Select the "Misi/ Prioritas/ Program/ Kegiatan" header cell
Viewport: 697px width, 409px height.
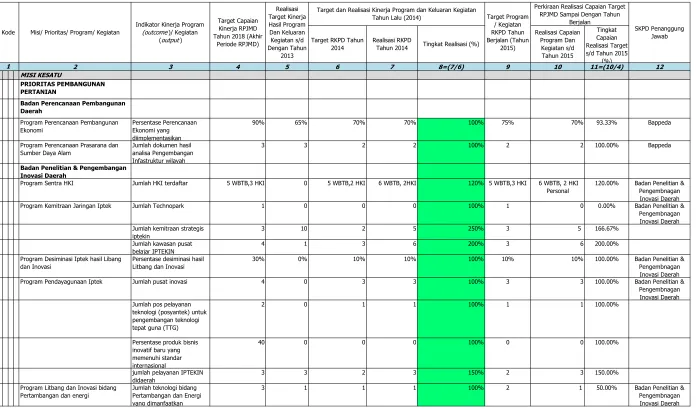(x=75, y=32)
